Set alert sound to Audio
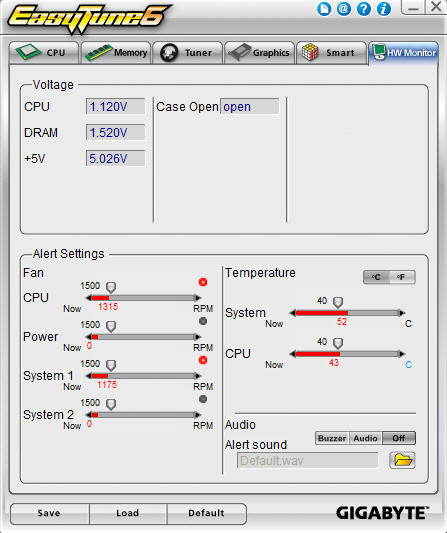The image size is (447, 533). (365, 439)
